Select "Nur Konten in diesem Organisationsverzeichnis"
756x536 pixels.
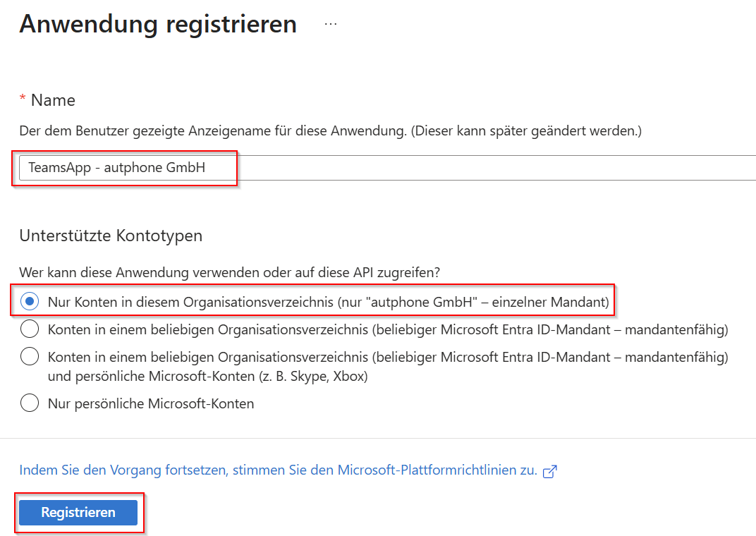coord(30,300)
